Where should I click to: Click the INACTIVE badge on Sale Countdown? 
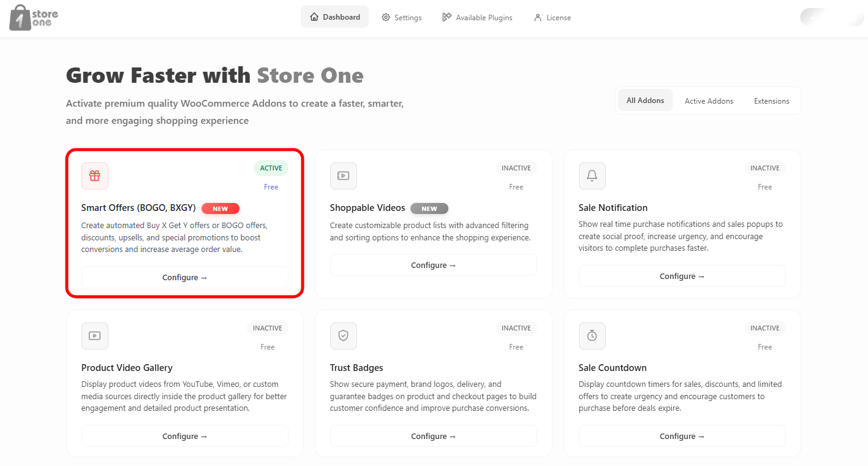765,328
